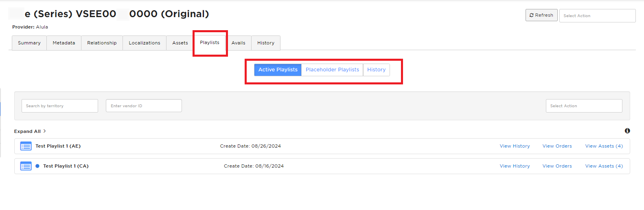Select the Playlists tab
644x210 pixels.
[x=210, y=42]
